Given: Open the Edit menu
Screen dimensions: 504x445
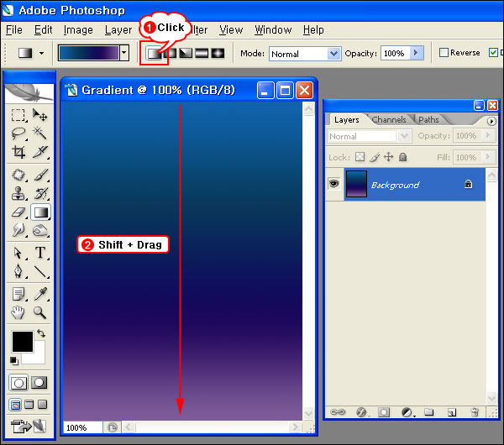Looking at the screenshot, I should tap(43, 30).
